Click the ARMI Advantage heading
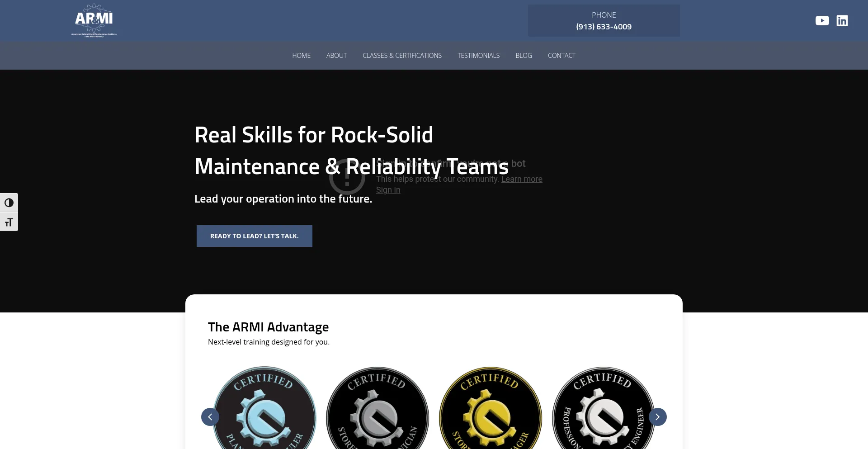Screen dimensions: 868x449 coord(268,327)
